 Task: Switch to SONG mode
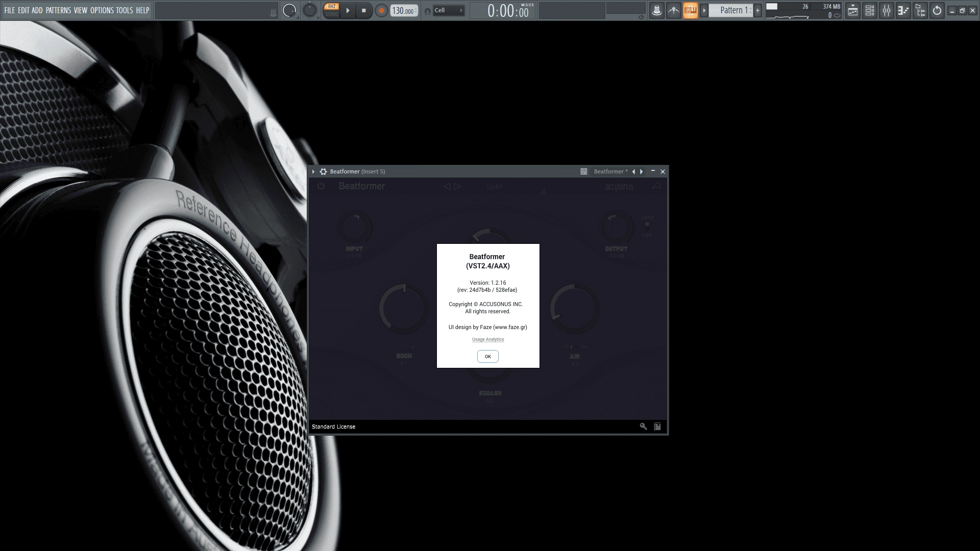[332, 14]
